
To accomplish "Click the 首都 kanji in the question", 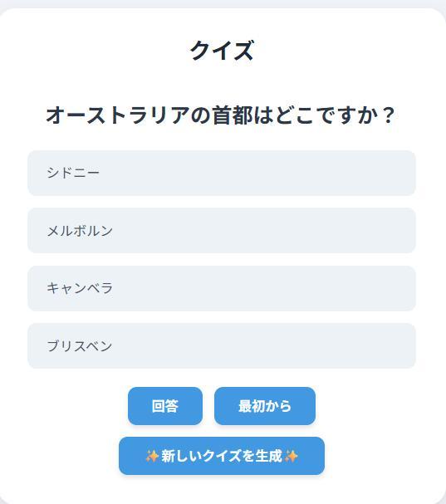I will [233, 115].
